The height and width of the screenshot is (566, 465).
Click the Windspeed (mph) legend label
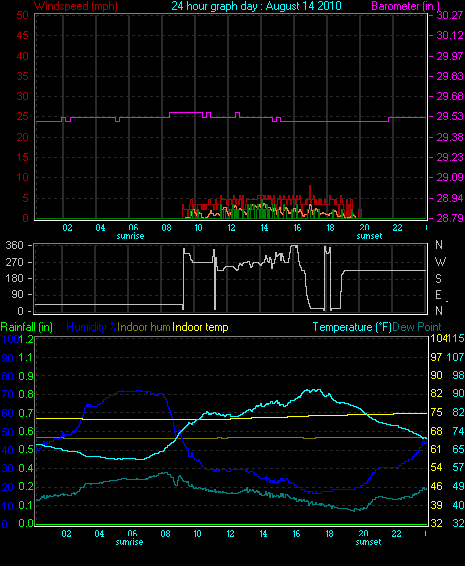pyautogui.click(x=76, y=6)
